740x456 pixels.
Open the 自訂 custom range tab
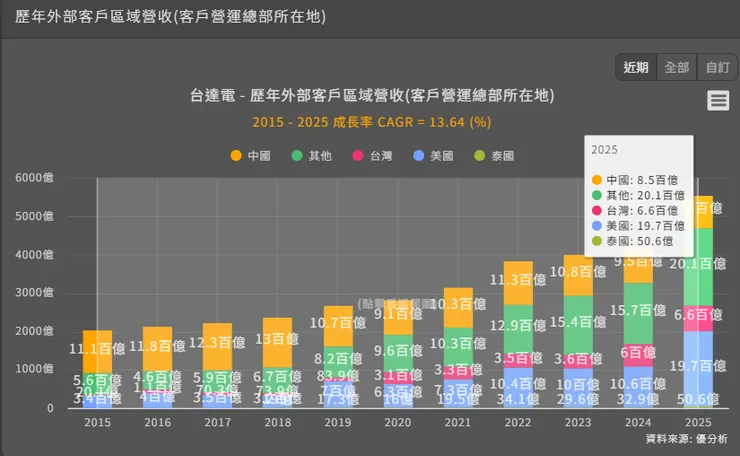[717, 67]
